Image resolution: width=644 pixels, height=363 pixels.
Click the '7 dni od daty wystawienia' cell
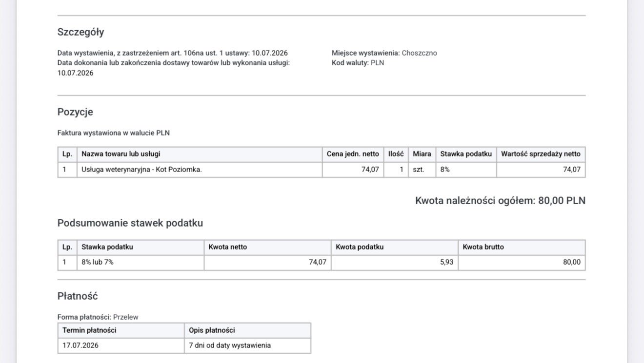point(247,345)
